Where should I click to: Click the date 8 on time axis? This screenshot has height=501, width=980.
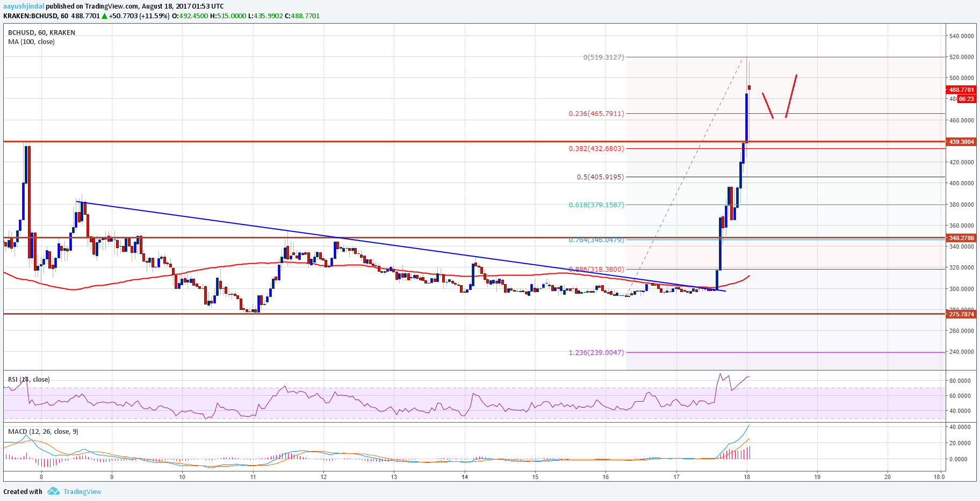pos(41,477)
